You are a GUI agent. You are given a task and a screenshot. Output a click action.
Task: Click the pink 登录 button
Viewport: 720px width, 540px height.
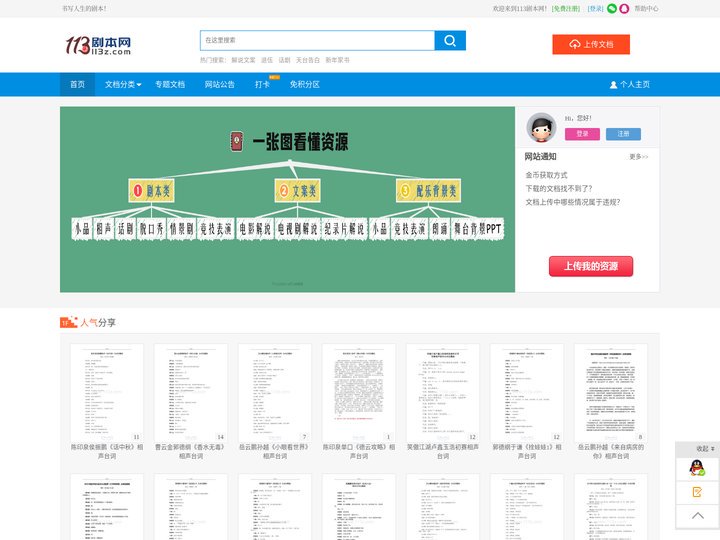[x=582, y=134]
